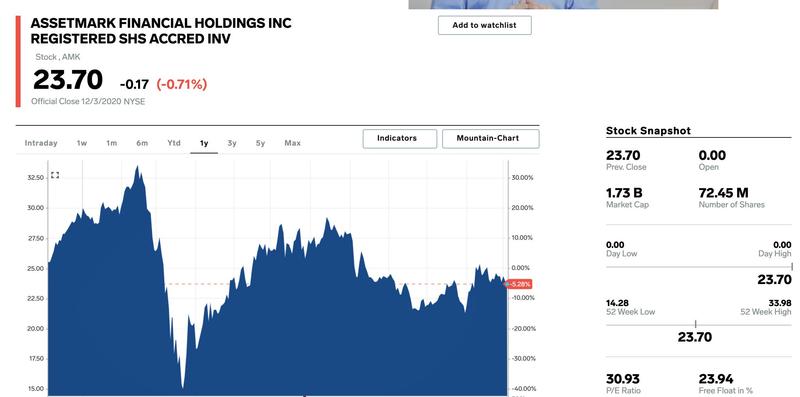
Task: Click the red -5.28% price marker
Action: 520,284
